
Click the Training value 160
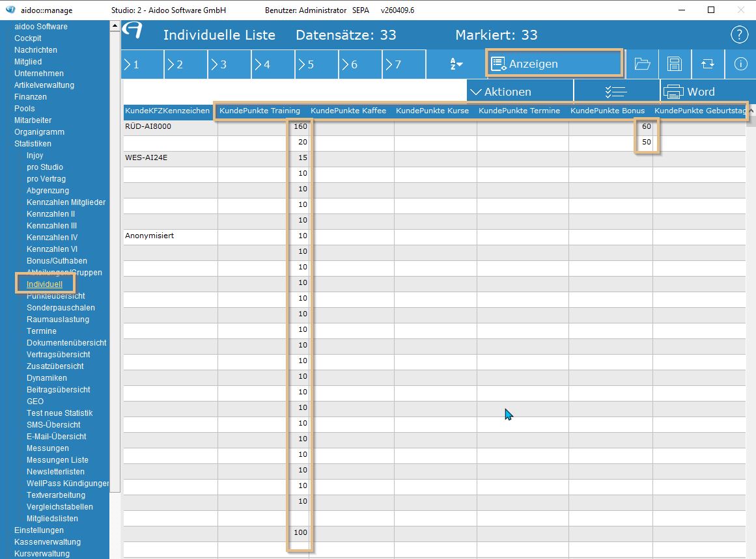(300, 127)
